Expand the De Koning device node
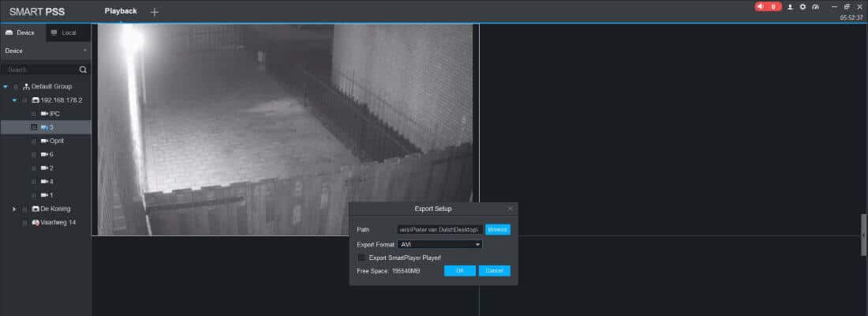868x316 pixels. pos(14,209)
